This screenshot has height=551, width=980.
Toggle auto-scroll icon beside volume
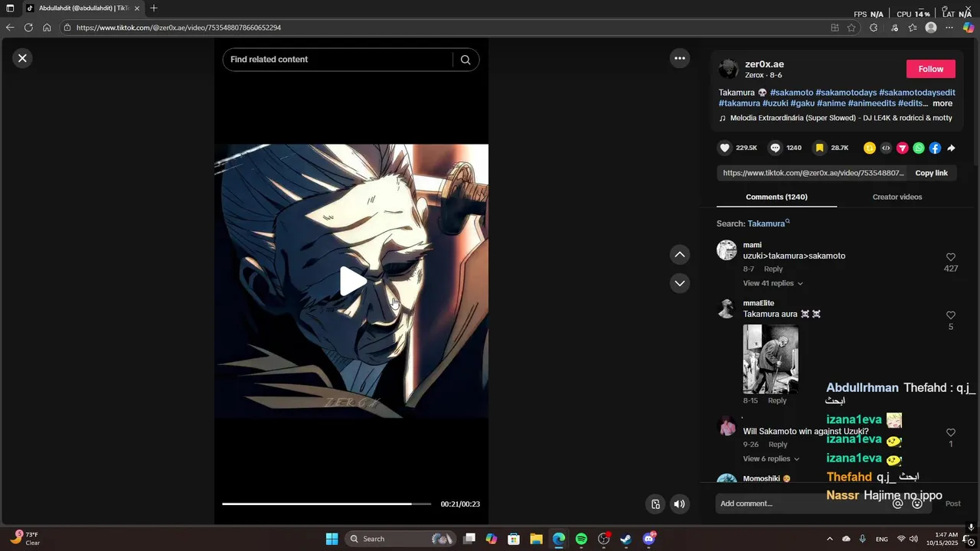coord(655,504)
